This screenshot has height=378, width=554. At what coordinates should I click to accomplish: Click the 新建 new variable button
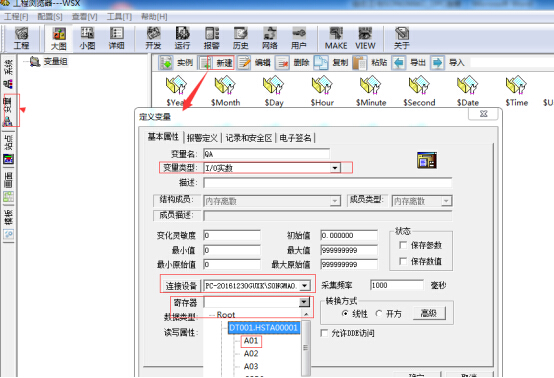coord(217,63)
